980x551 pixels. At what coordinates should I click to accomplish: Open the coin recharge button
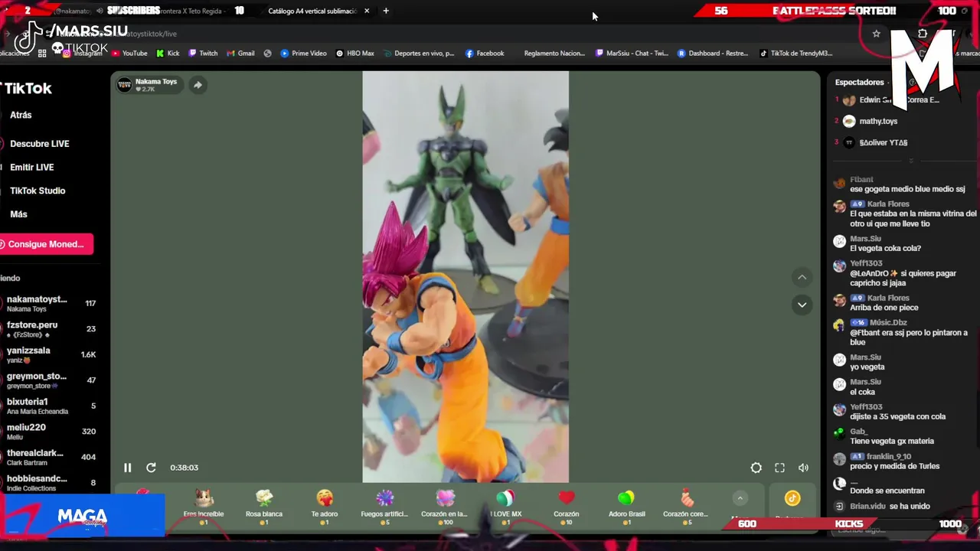tap(792, 499)
